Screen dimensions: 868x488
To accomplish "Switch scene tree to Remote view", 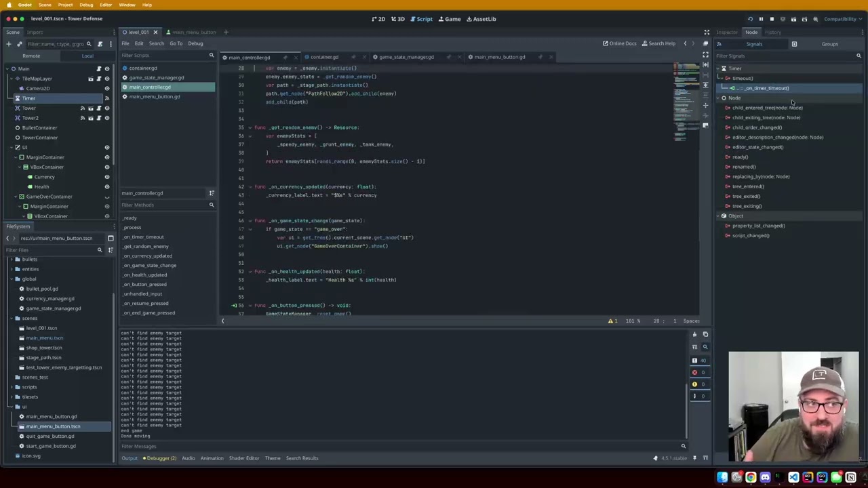I will [31, 56].
